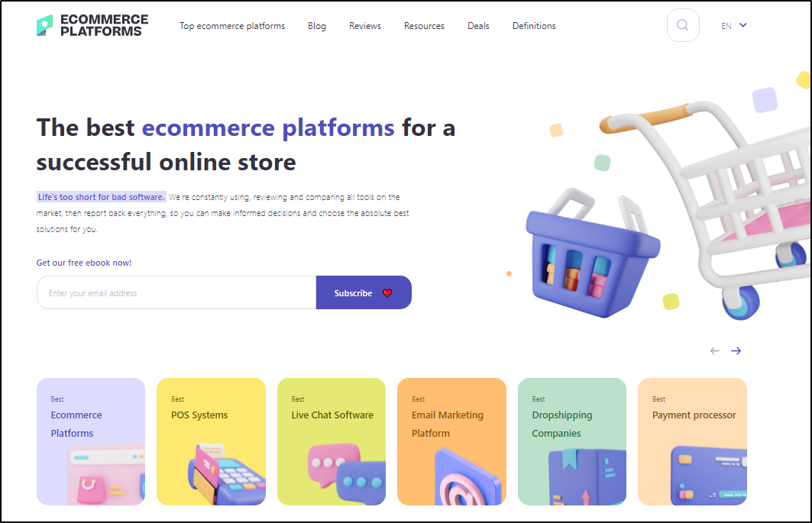Open Top ecommerce platforms menu
The height and width of the screenshot is (523, 812).
coord(232,26)
